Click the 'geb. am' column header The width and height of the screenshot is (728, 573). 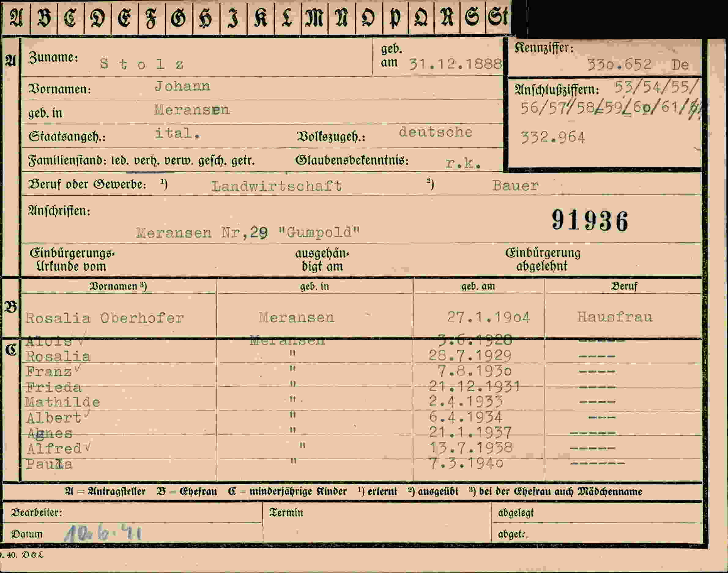[478, 286]
